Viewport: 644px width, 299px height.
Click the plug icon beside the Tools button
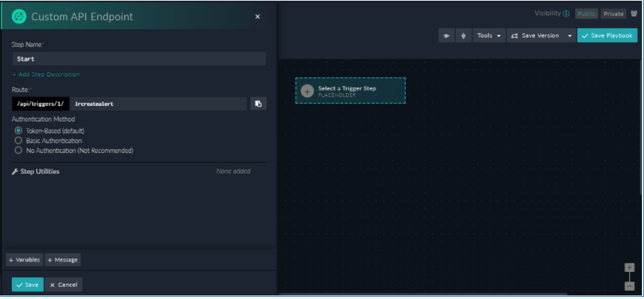click(x=464, y=35)
